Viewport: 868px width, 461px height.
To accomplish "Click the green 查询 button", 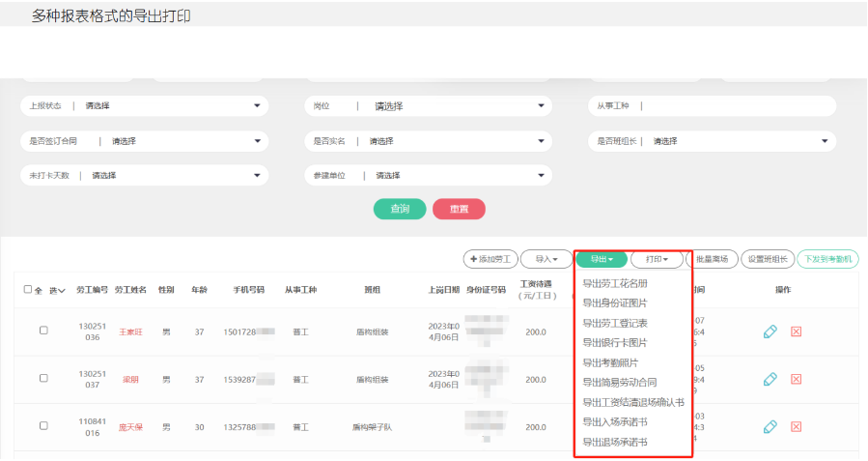I will coord(400,209).
